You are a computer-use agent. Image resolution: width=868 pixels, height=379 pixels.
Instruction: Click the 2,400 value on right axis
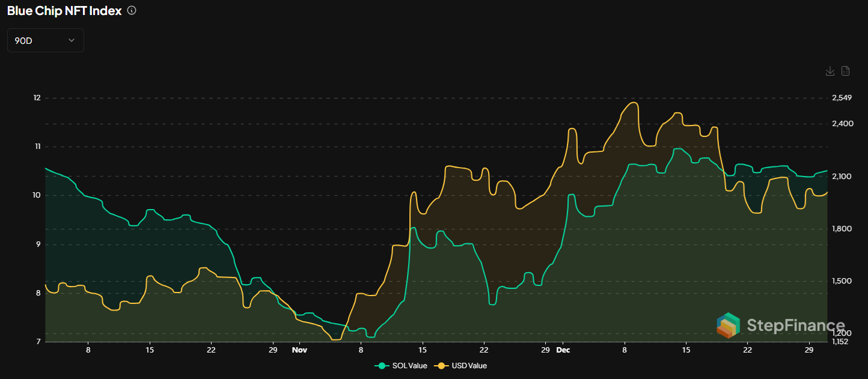pyautogui.click(x=842, y=124)
